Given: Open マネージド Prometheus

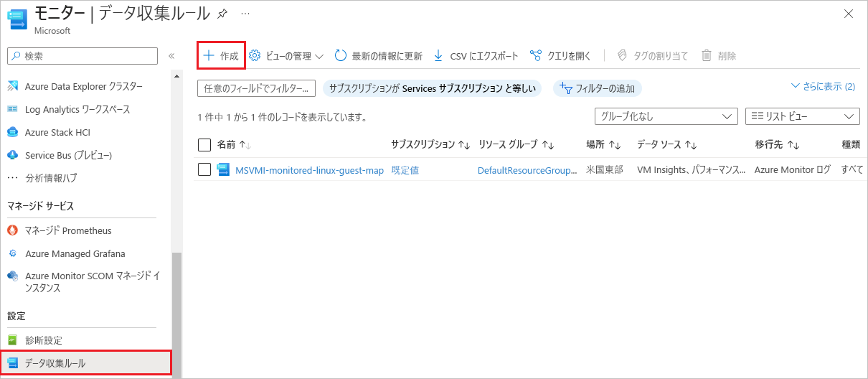Looking at the screenshot, I should (x=68, y=230).
